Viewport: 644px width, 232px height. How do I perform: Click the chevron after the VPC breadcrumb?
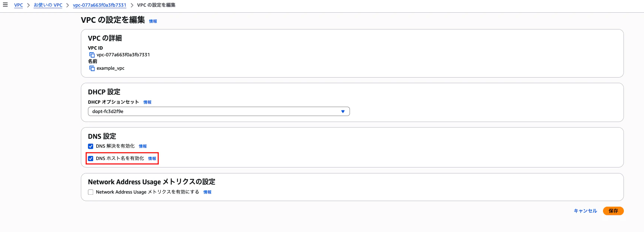click(x=28, y=5)
